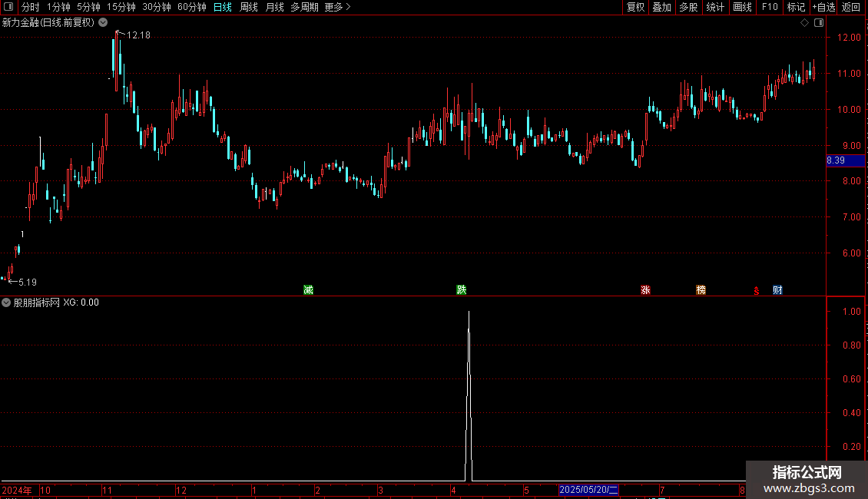Open the 复权 adjustment options
The width and height of the screenshot is (868, 499).
point(635,7)
